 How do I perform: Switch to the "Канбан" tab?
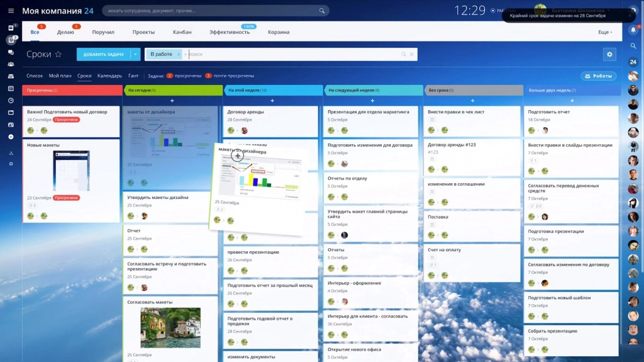pos(182,32)
